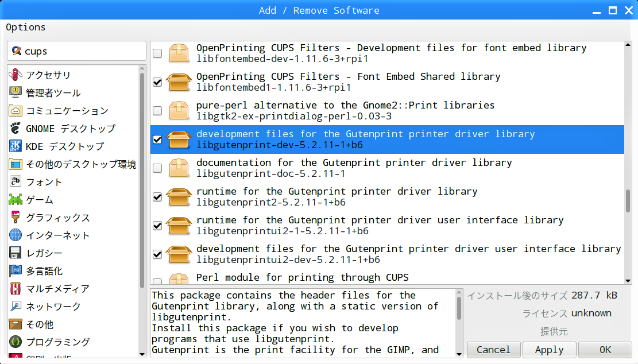
Task: Select 'documentation for the Gutenprint printer driver library'
Action: coord(354,162)
